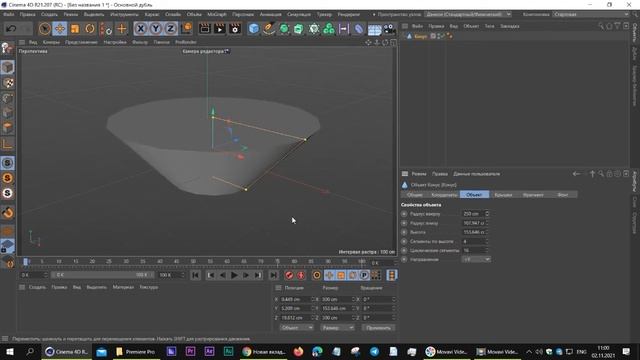Open the Направление direction dropdown
Viewport: 640px width, 360px height.
click(x=476, y=260)
